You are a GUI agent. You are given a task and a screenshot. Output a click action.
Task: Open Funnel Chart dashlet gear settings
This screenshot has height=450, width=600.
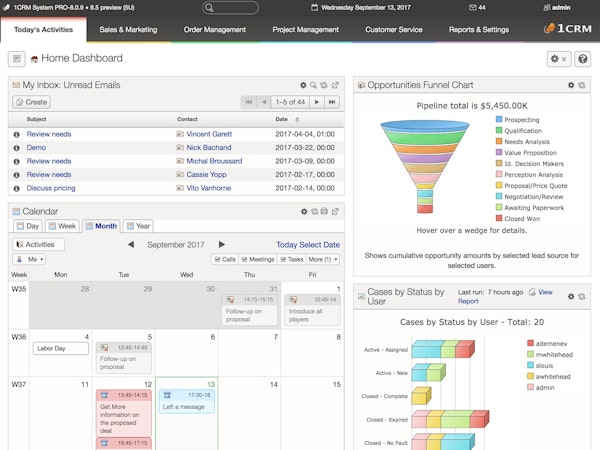(x=571, y=85)
